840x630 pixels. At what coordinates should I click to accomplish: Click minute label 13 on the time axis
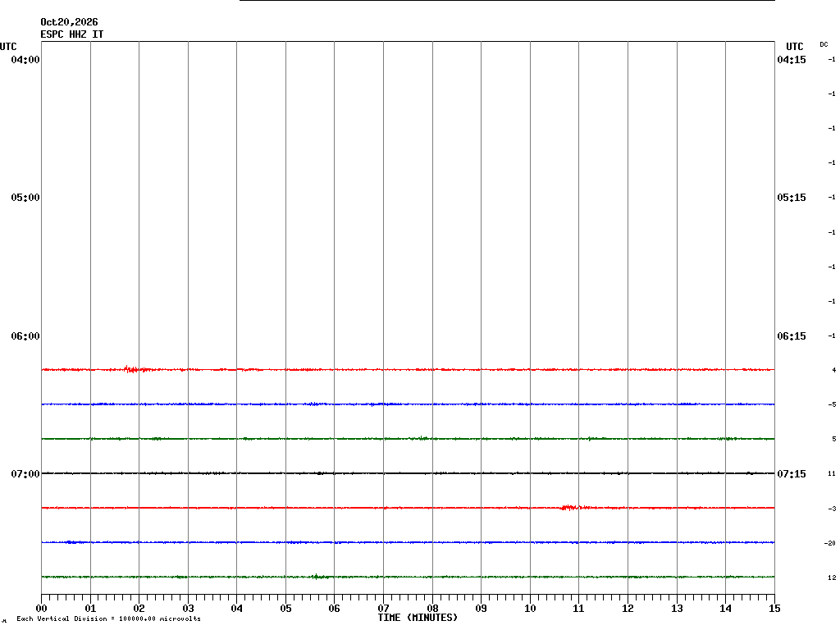(677, 609)
